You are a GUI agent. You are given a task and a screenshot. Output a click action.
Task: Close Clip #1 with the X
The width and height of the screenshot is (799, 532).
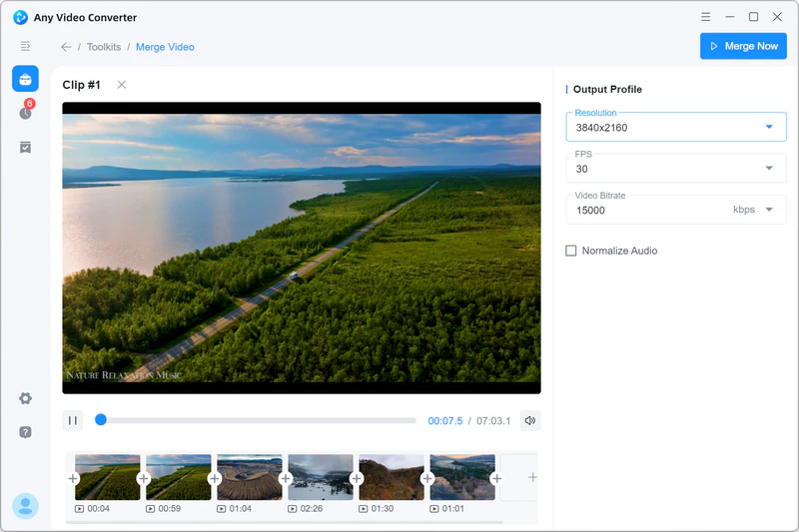(122, 85)
